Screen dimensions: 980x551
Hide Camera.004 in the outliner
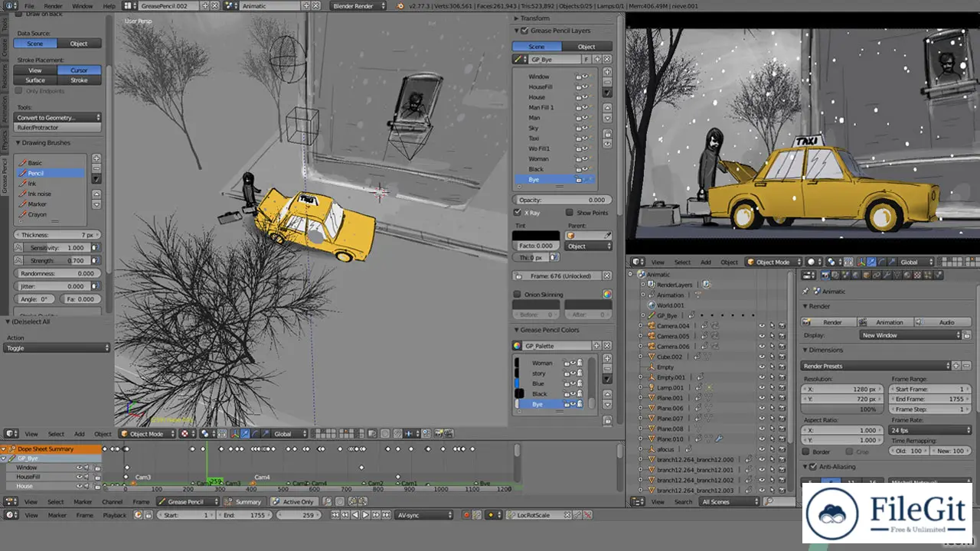pyautogui.click(x=762, y=326)
